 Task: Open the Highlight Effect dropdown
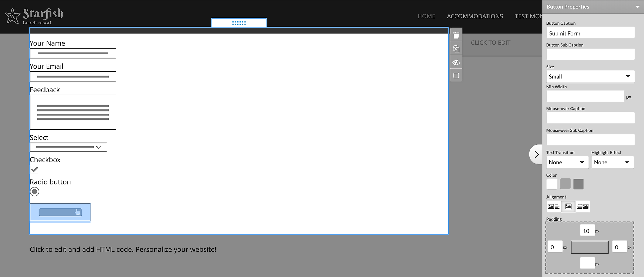612,163
